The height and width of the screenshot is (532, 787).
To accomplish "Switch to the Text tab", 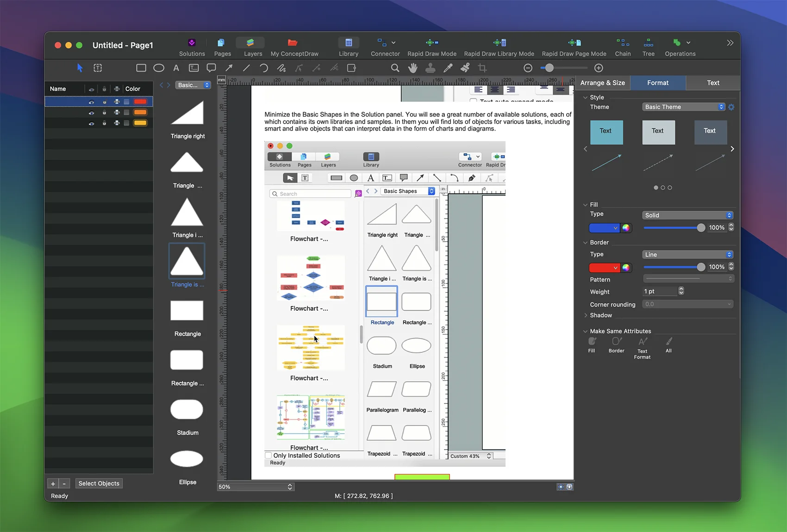I will point(713,83).
